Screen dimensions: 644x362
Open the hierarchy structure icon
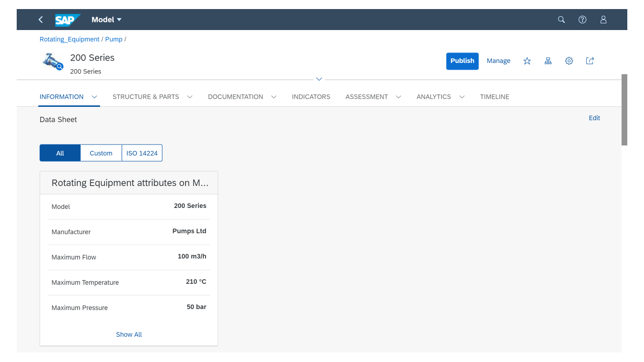[548, 61]
